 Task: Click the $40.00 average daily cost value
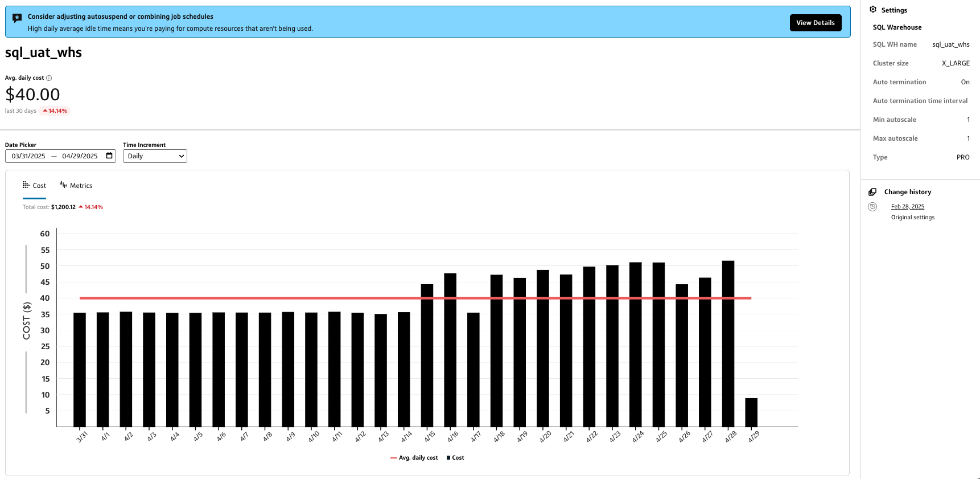point(32,95)
